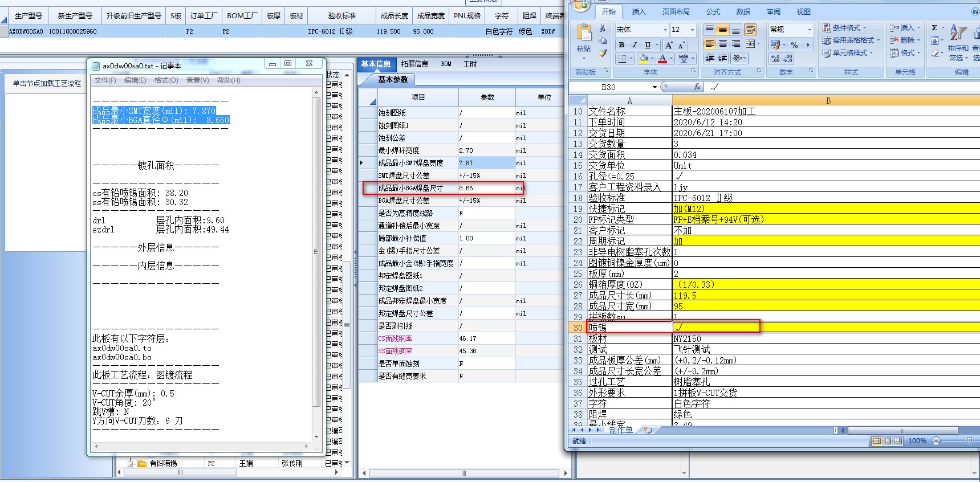Click the zoom out minus button
The width and height of the screenshot is (980, 482).
pyautogui.click(x=936, y=441)
